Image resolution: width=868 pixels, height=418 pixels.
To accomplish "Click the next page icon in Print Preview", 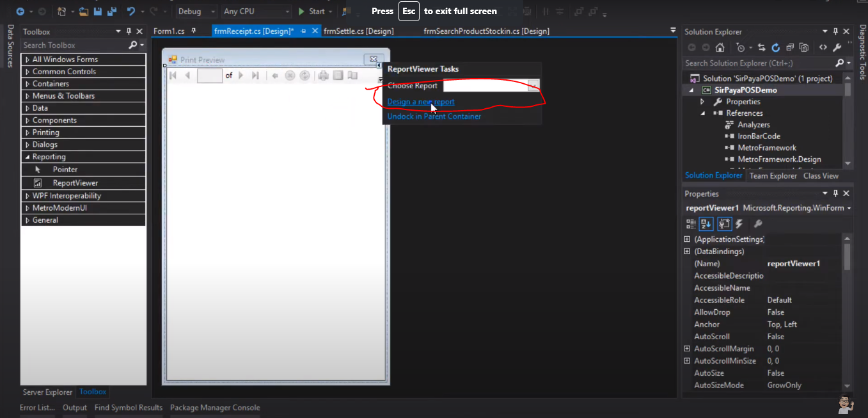I will [x=241, y=76].
